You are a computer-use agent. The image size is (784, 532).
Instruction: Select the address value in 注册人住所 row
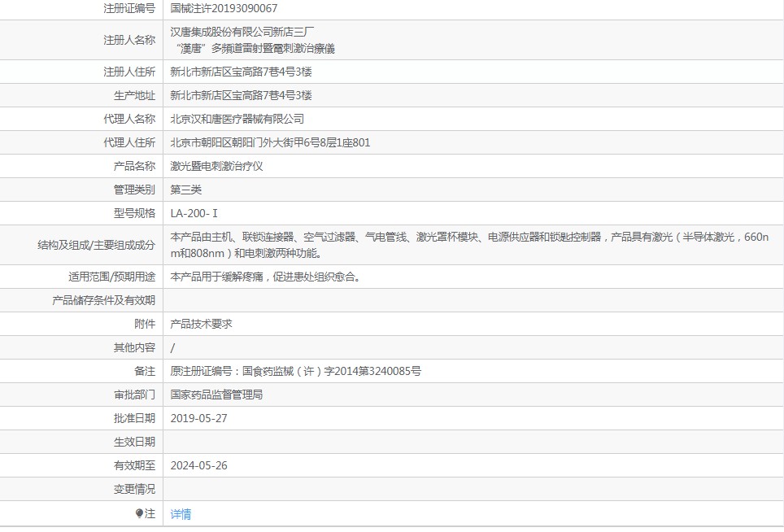[241, 72]
